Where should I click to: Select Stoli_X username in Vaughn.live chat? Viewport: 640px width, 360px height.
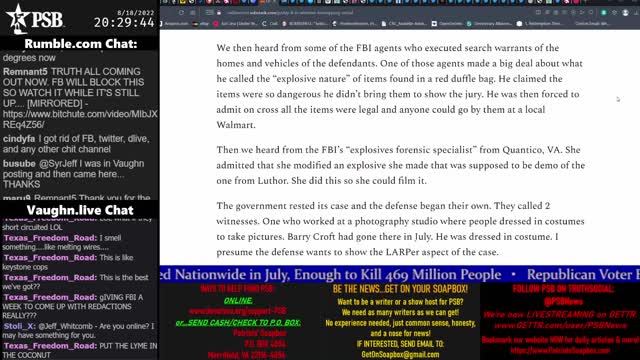19,326
